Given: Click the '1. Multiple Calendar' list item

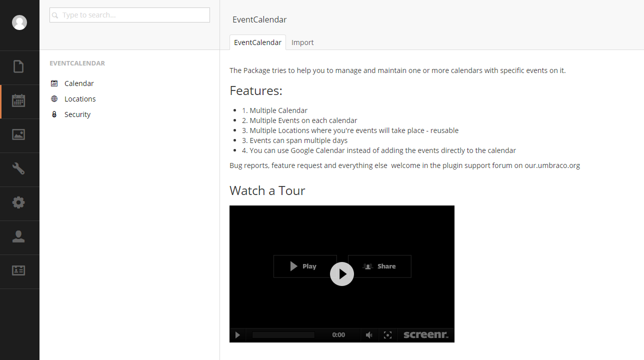Looking at the screenshot, I should click(274, 110).
